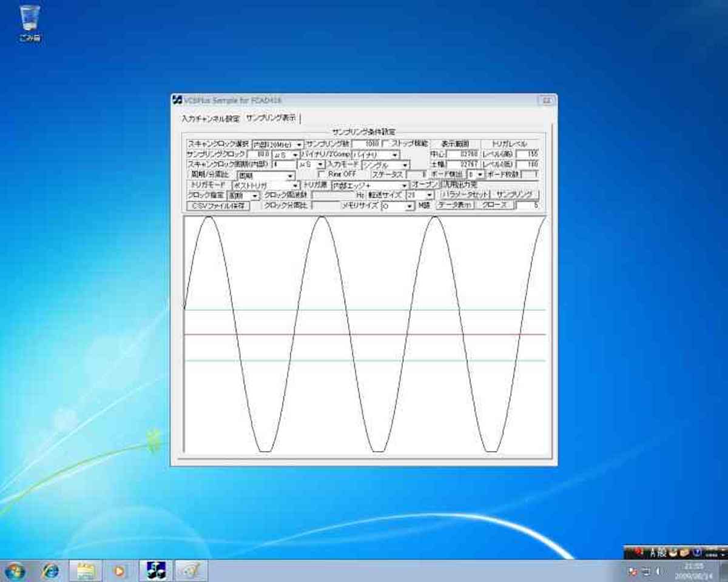The height and width of the screenshot is (582, 728).
Task: Click the クロック周波数 Hz field
Action: 332,195
